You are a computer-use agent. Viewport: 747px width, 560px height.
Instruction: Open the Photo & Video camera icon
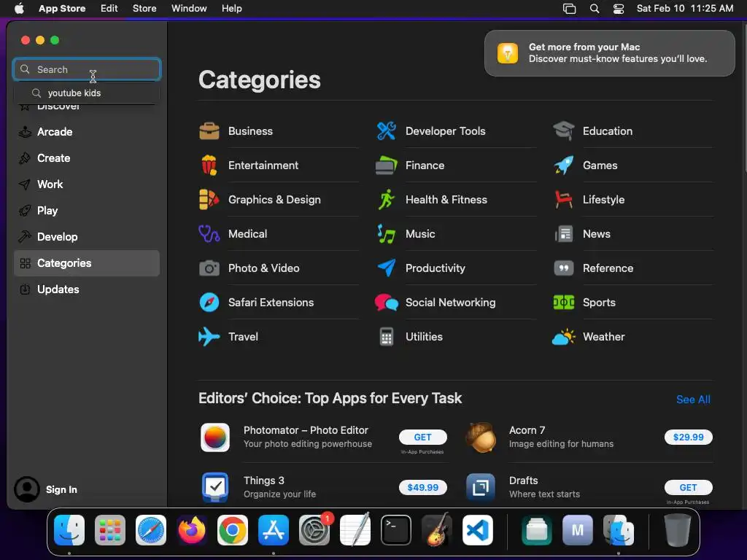point(209,268)
